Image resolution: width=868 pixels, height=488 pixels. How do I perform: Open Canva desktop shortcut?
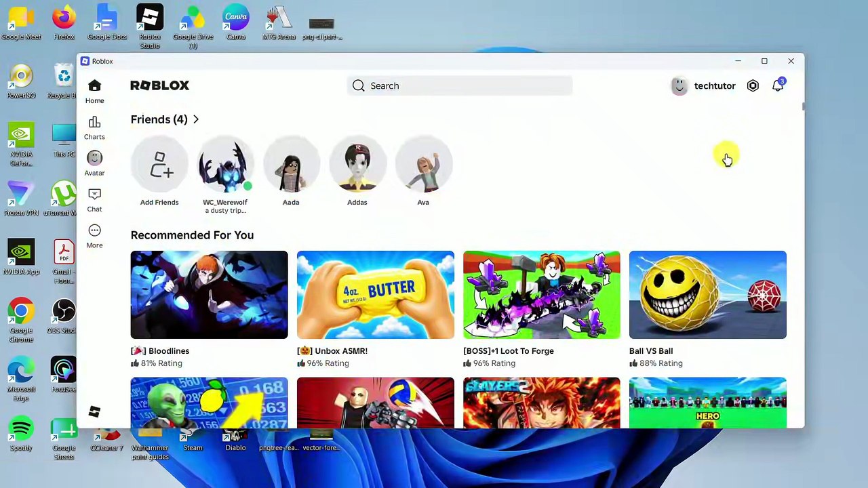[235, 23]
